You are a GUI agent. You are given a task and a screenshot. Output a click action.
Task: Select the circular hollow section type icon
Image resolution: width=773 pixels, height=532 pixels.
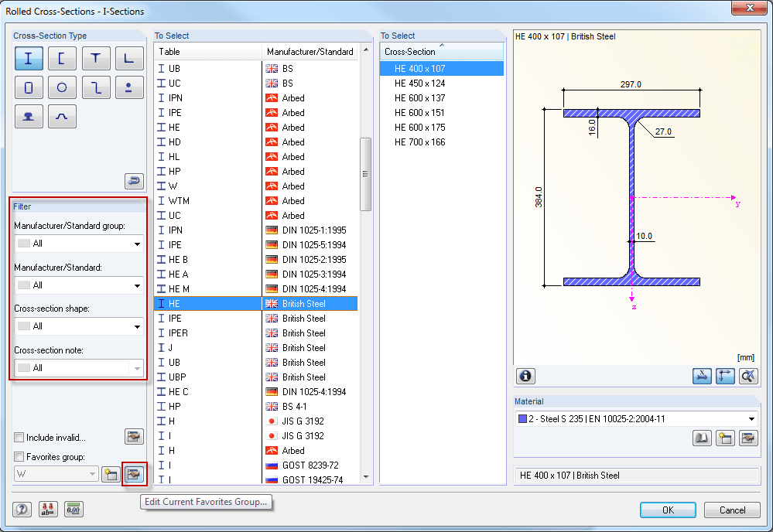click(63, 87)
